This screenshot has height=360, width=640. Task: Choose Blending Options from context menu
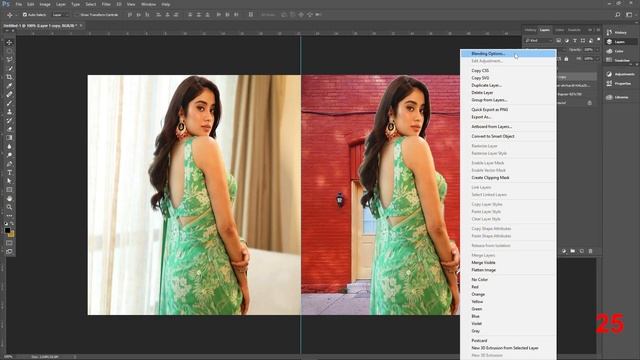(x=508, y=53)
